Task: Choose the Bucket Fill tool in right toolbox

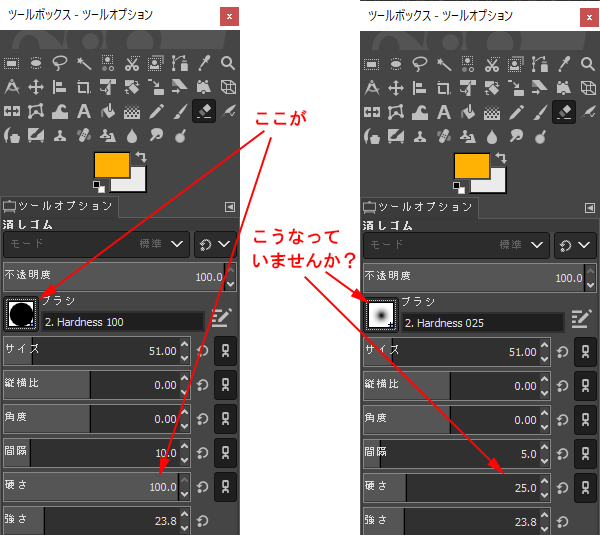Action: point(468,111)
